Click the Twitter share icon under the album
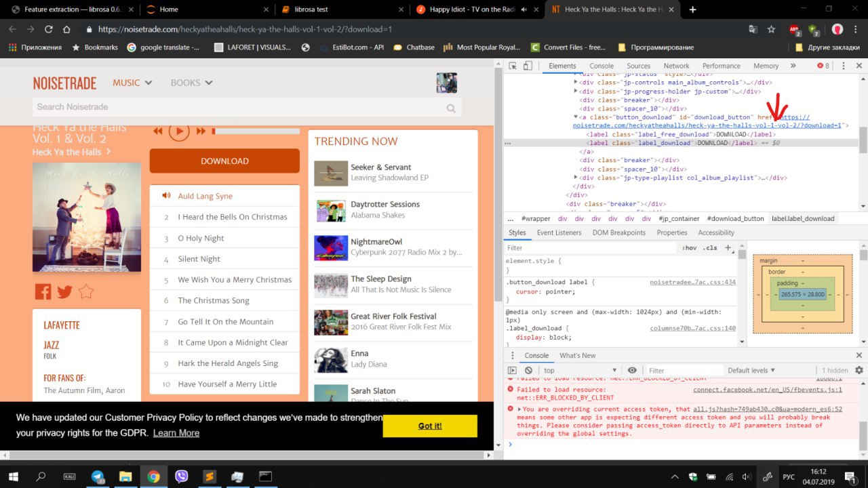This screenshot has width=868, height=488. pyautogui.click(x=64, y=292)
